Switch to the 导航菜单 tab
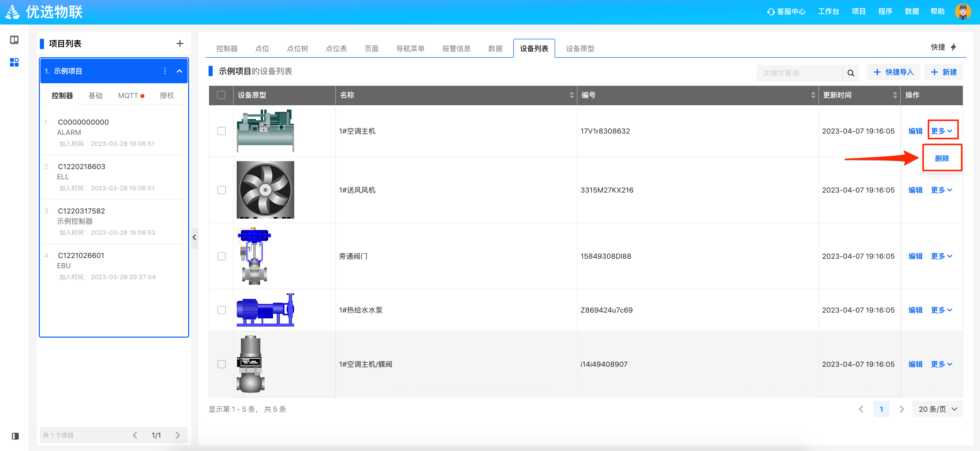The image size is (980, 451). [x=410, y=49]
